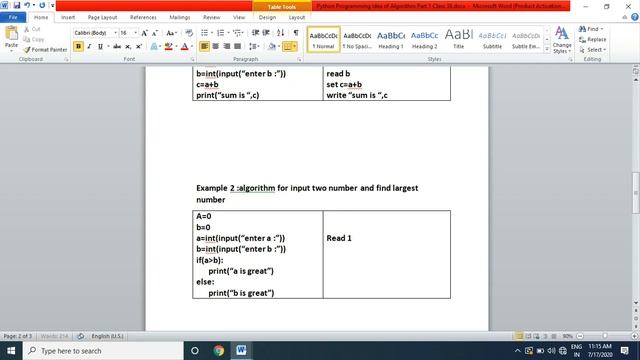Toggle Align Left paragraph button
Viewport: 640px width, 360px height.
tap(204, 47)
